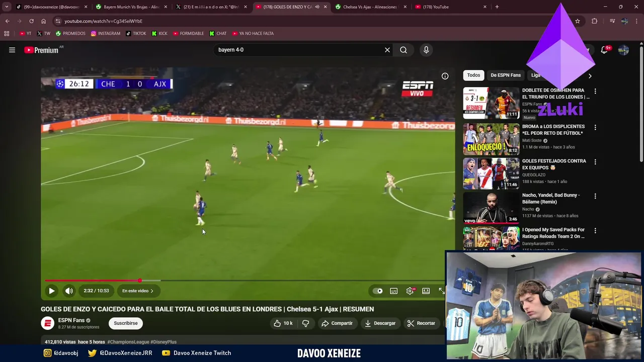Click the page vertical scrollbar
The image size is (644, 362).
(641, 105)
